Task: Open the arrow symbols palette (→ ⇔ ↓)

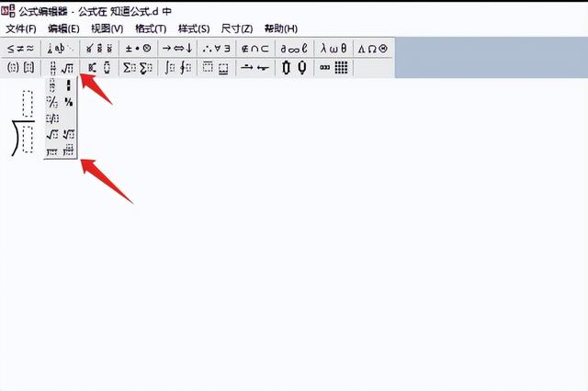Action: 177,48
